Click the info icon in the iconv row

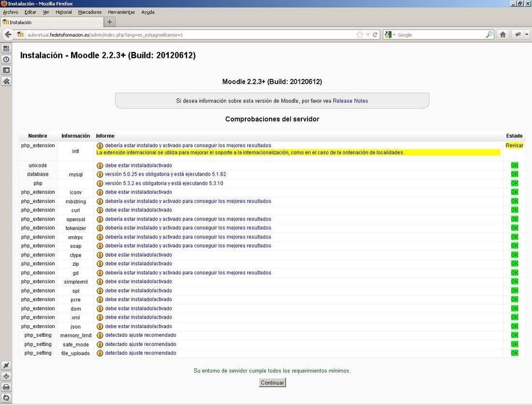click(100, 193)
